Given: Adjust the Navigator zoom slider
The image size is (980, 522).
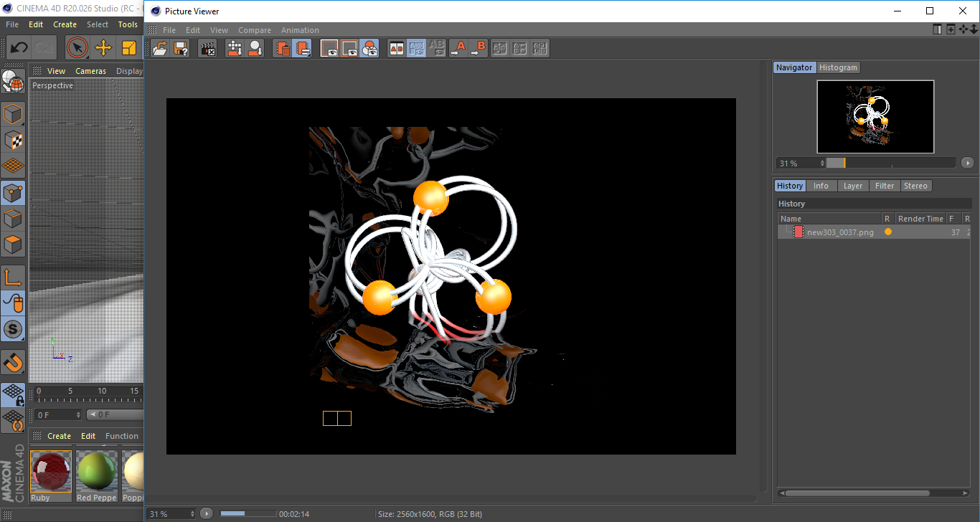Looking at the screenshot, I should coord(890,163).
